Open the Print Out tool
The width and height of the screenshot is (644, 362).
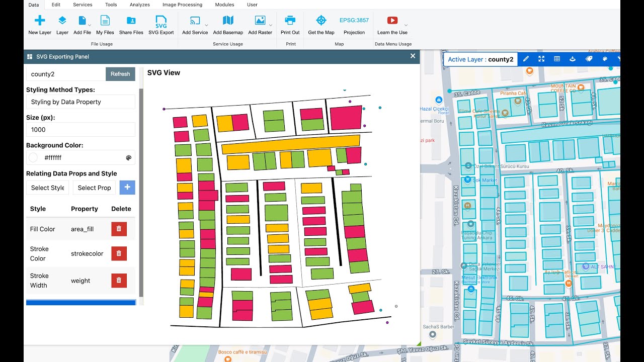[290, 21]
